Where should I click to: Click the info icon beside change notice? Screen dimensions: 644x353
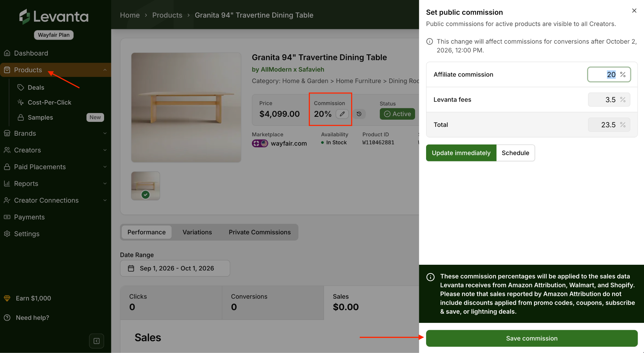(x=430, y=41)
